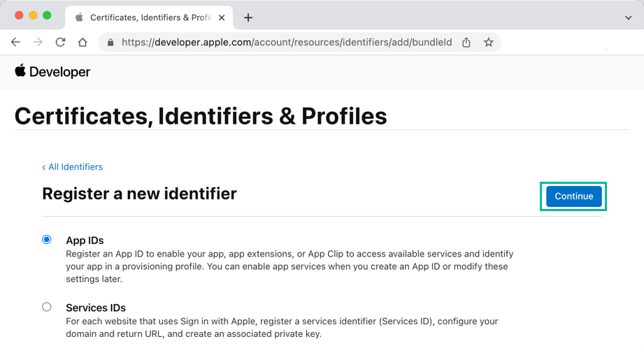The height and width of the screenshot is (353, 644).
Task: Expand the tab list chevron at top right
Action: coord(628,17)
